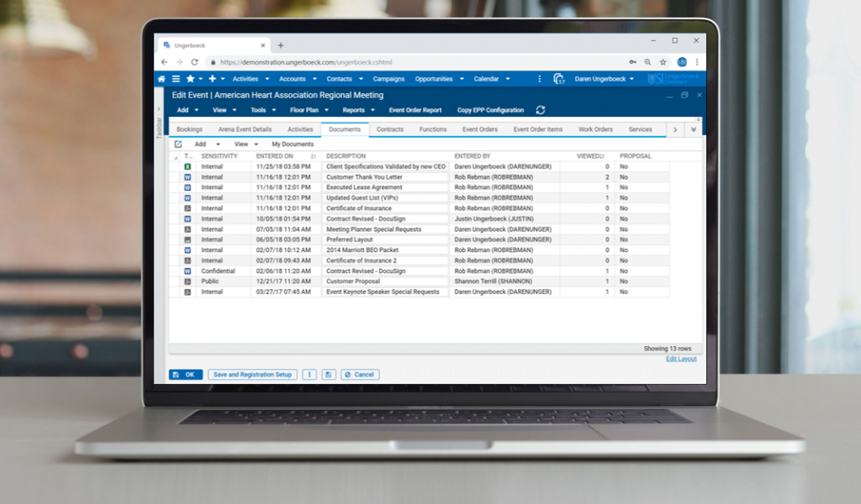
Task: Click the Home icon in the navigation bar
Action: point(162,79)
